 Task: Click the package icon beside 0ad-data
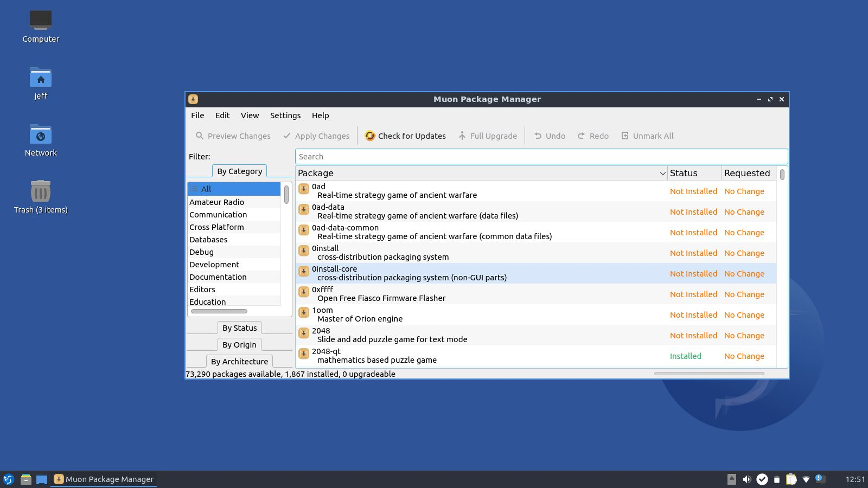coord(304,209)
